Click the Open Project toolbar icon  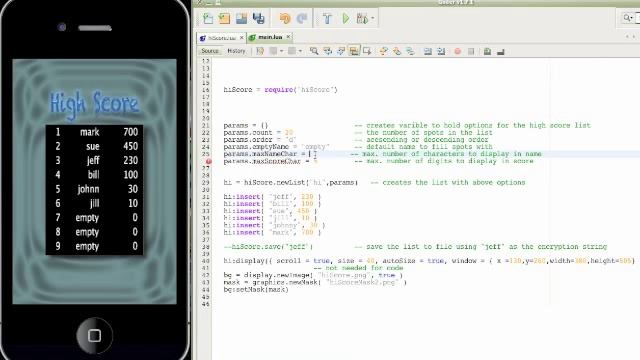point(242,18)
